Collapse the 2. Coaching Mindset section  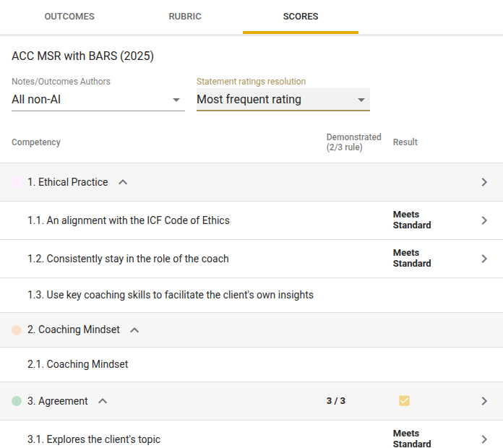pos(134,330)
